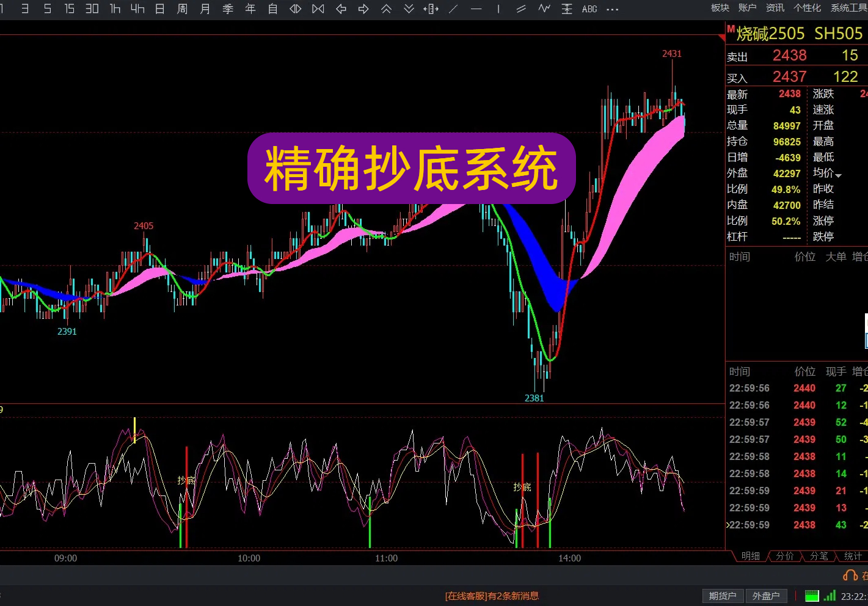
Task: Select the diagonal trend line tool
Action: [453, 9]
